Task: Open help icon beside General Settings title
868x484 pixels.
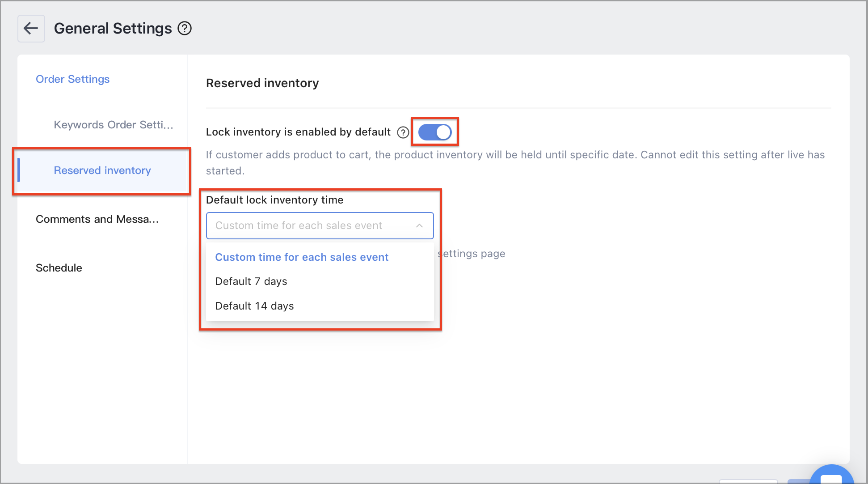Action: point(185,29)
